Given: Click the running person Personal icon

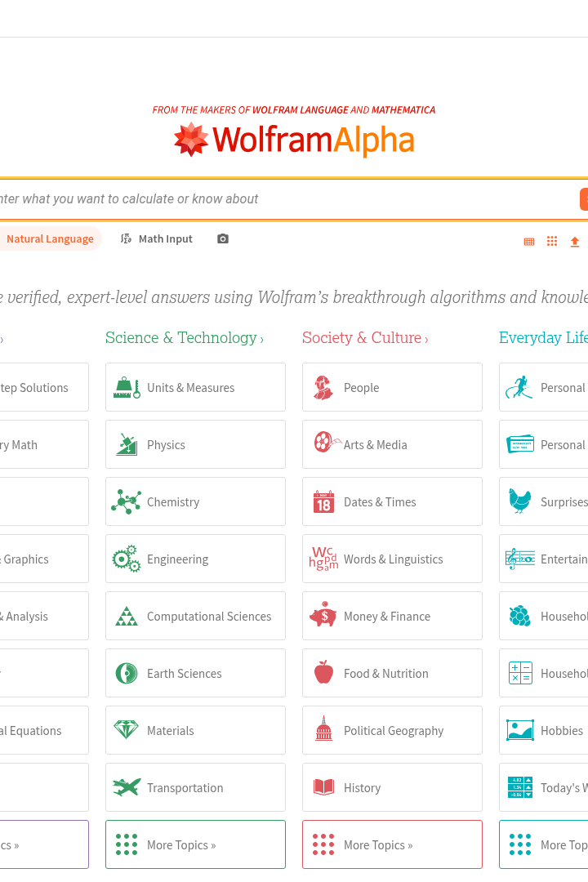Looking at the screenshot, I should coord(519,388).
